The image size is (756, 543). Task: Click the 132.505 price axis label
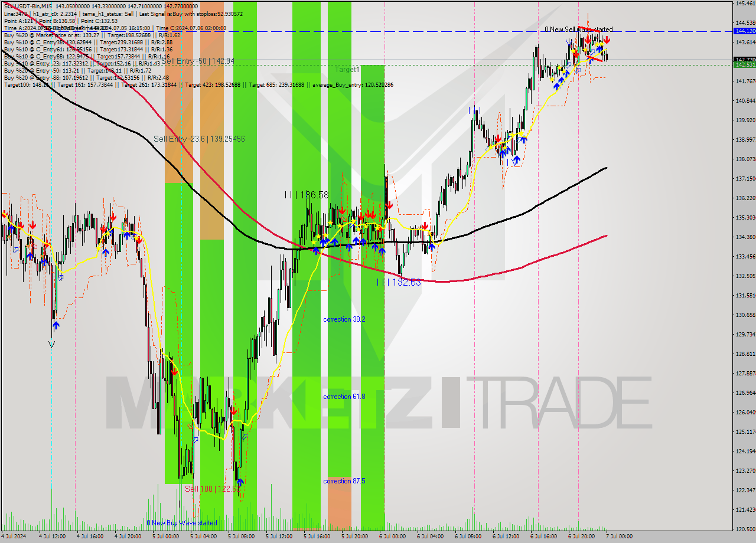click(x=745, y=276)
